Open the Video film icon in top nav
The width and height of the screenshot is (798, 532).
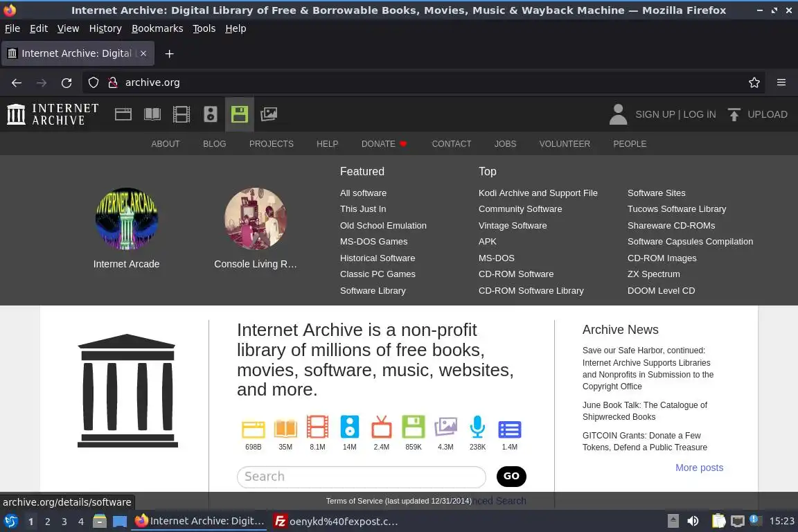tap(181, 114)
